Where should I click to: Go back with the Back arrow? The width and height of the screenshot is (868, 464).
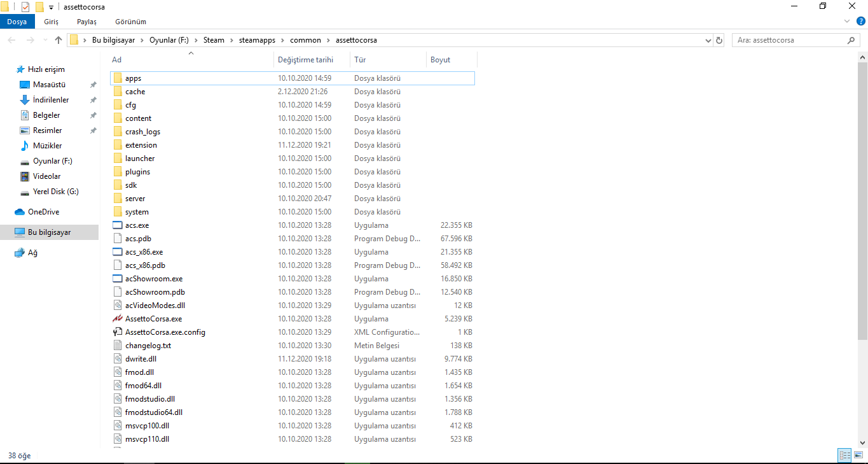(x=12, y=40)
